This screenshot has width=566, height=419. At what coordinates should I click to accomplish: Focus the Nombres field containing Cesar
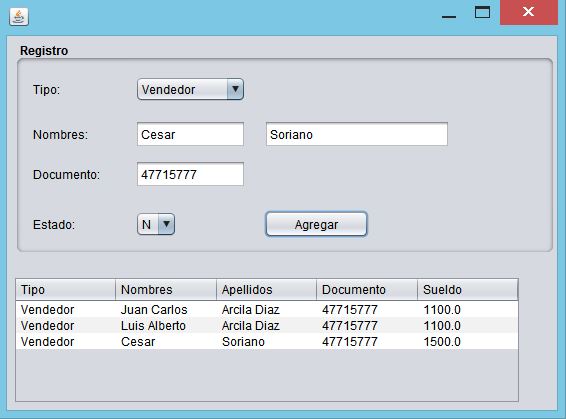(190, 134)
